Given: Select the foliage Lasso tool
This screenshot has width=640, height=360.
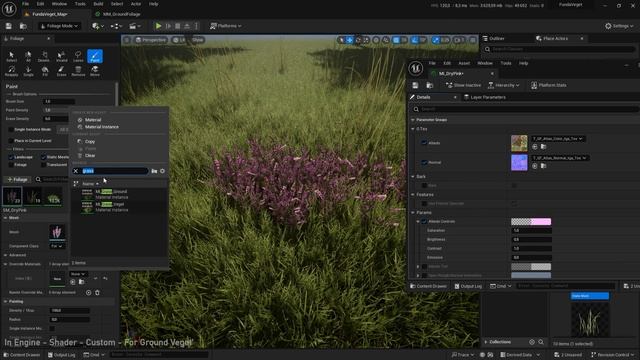Looking at the screenshot, I should coord(78,56).
